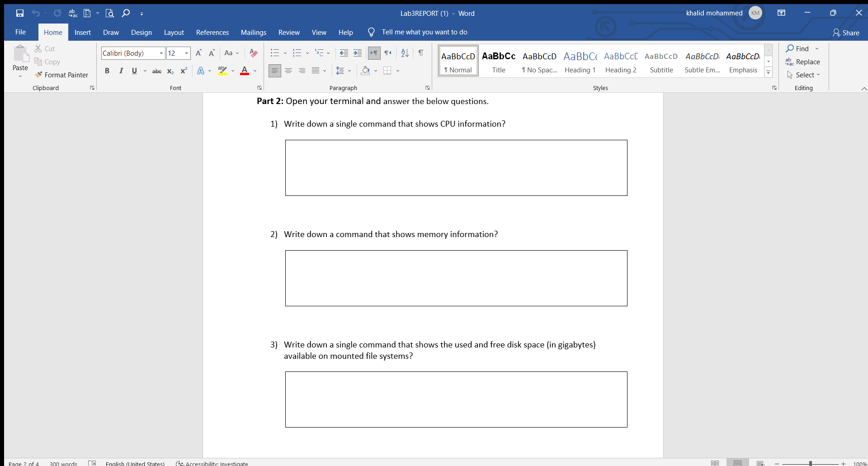Toggle strikethrough formatting

[x=157, y=71]
